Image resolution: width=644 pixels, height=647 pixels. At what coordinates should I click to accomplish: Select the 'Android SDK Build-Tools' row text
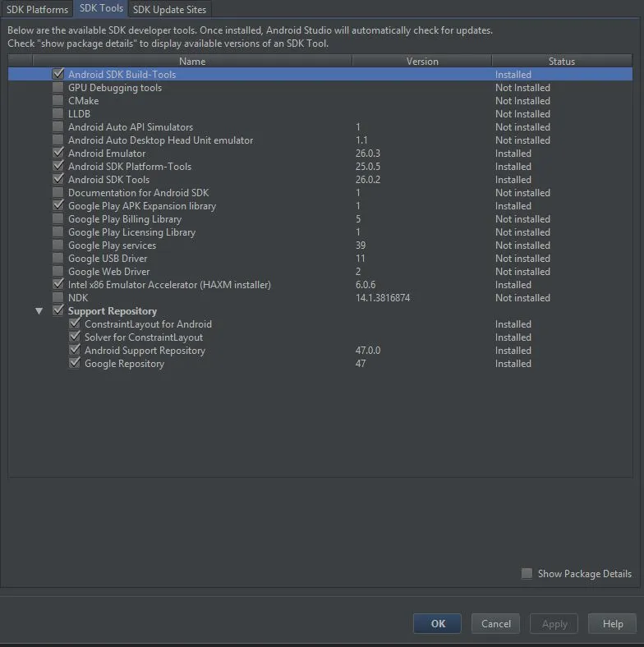click(x=122, y=74)
